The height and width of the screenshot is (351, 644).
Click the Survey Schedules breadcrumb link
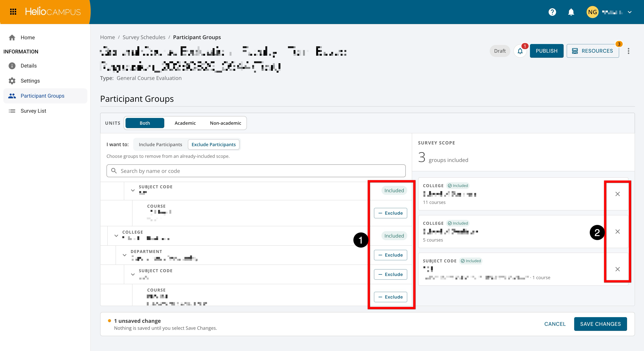[144, 37]
